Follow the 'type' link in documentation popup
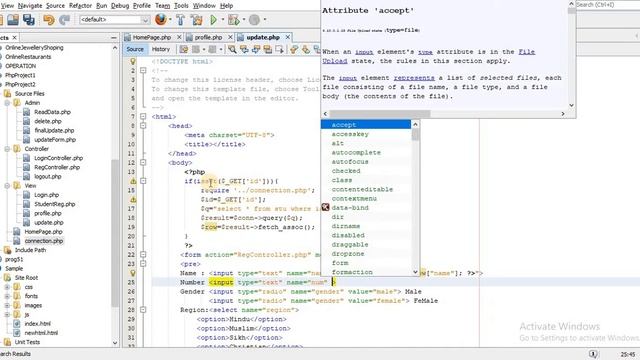The width and height of the screenshot is (640, 360). (x=425, y=52)
